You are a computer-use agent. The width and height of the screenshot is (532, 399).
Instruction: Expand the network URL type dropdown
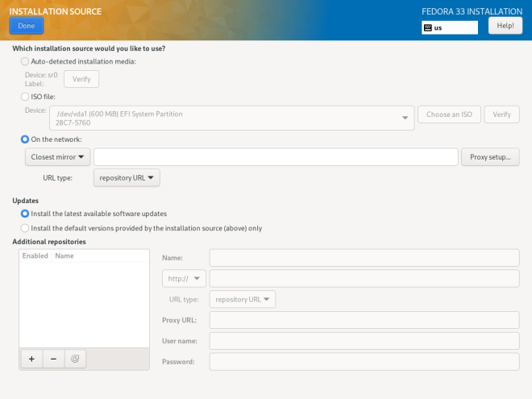[127, 177]
